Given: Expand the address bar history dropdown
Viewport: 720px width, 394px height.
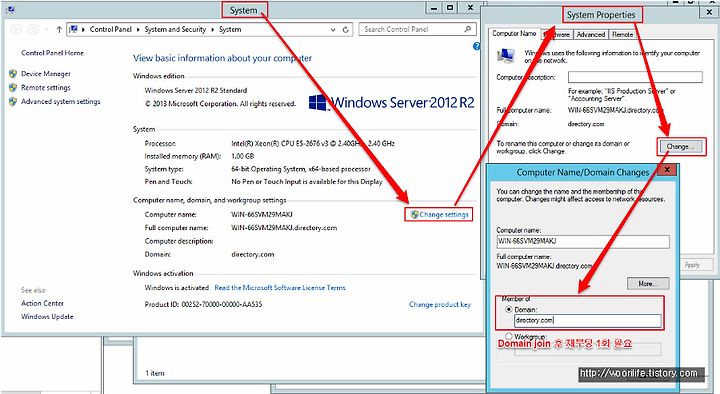Looking at the screenshot, I should click(x=333, y=29).
